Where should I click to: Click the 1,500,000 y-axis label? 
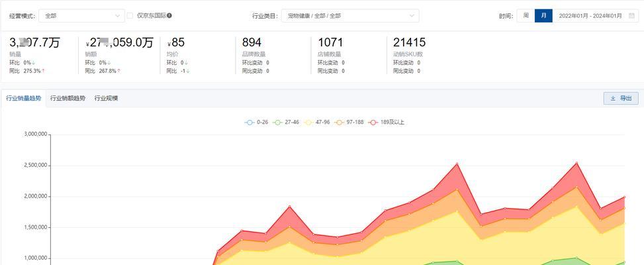(x=36, y=228)
